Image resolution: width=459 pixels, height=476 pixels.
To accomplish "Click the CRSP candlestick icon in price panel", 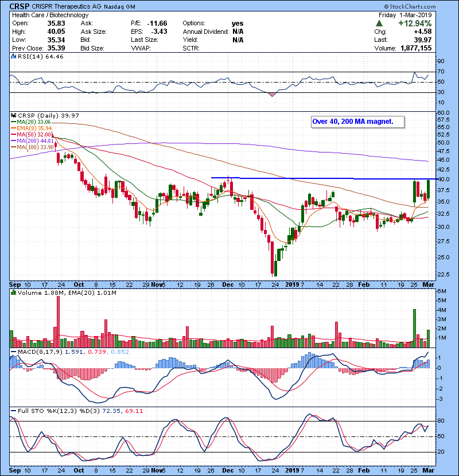I will coord(14,116).
